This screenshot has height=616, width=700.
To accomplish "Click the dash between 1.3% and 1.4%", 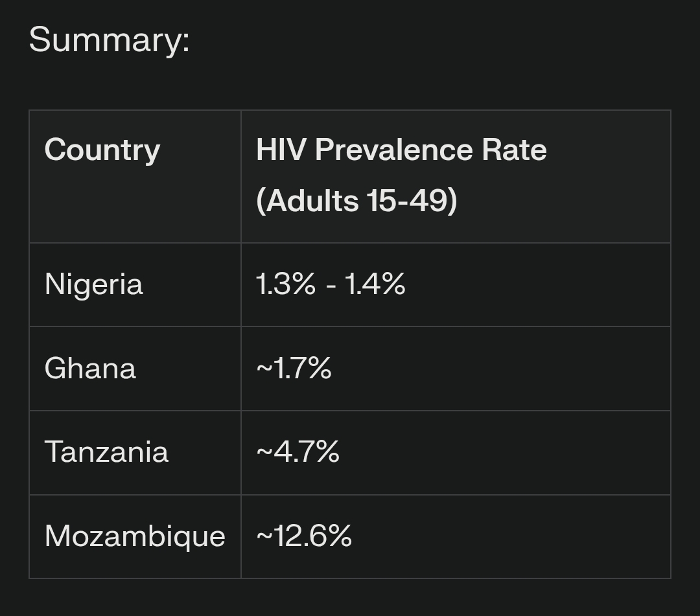I will 331,285.
